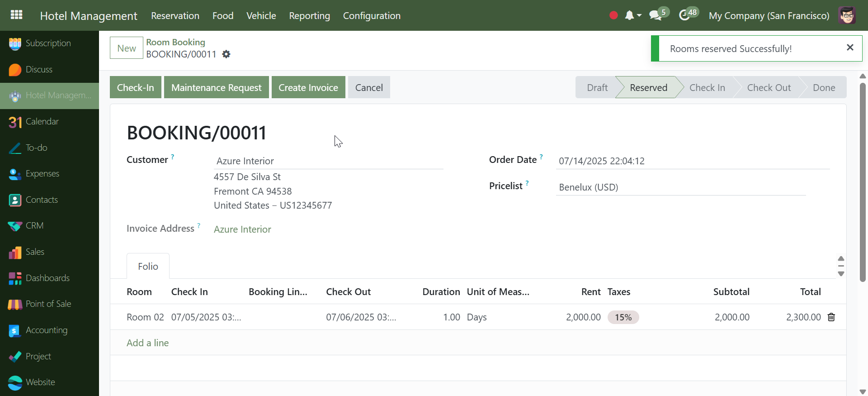Open Discuss app from sidebar
Viewport: 868px width, 396px height.
click(x=39, y=69)
